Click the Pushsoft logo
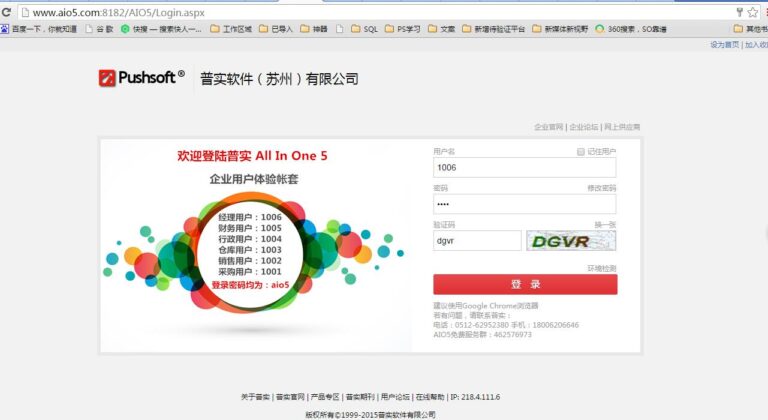Viewport: 768px width, 420px height. pos(142,77)
